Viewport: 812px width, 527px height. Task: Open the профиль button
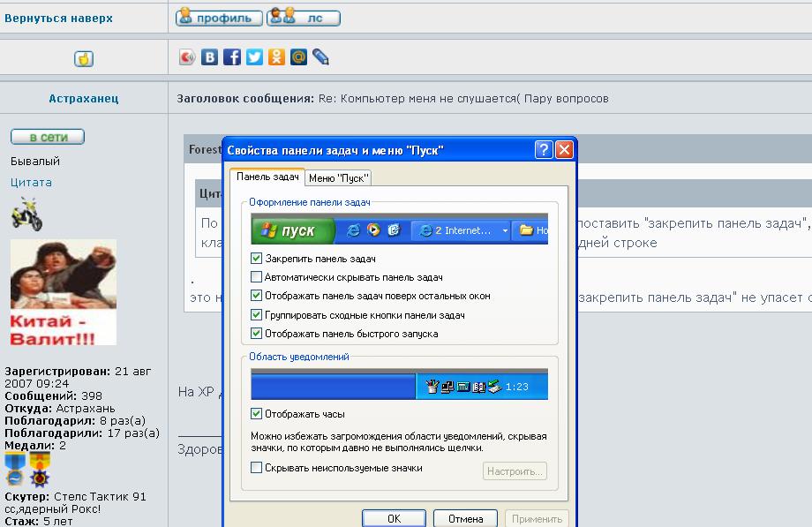tap(219, 18)
